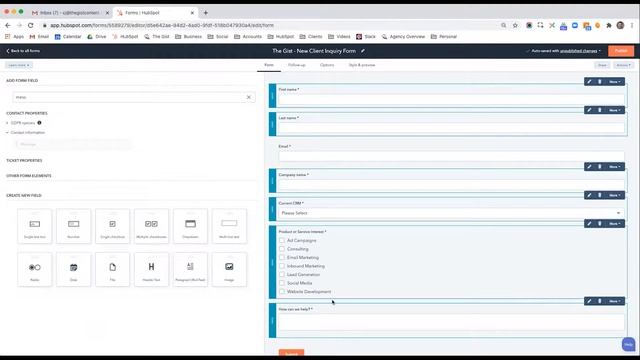This screenshot has width=640, height=360.
Task: Add a Multi-line text field tile
Action: pos(229,226)
